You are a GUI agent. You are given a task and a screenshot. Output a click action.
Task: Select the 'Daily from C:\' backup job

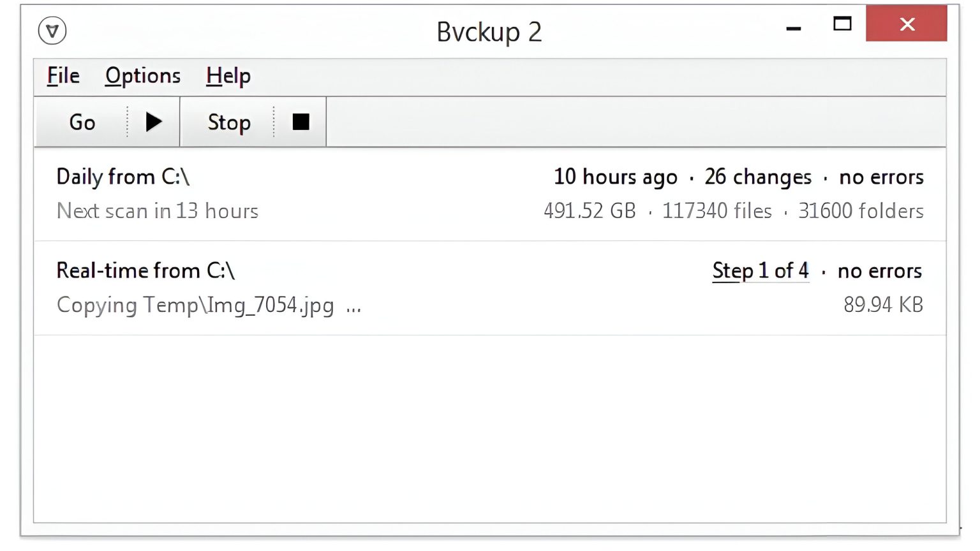coord(122,177)
